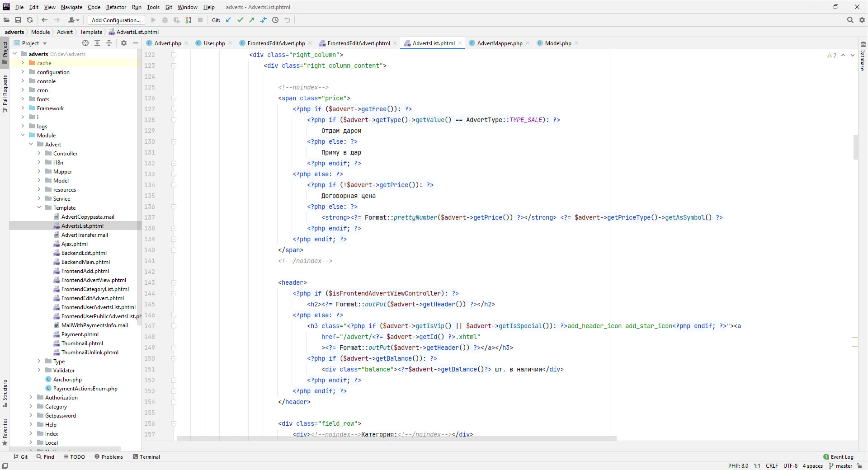This screenshot has height=470, width=868.
Task: Open the Terminal tool window
Action: 146,457
